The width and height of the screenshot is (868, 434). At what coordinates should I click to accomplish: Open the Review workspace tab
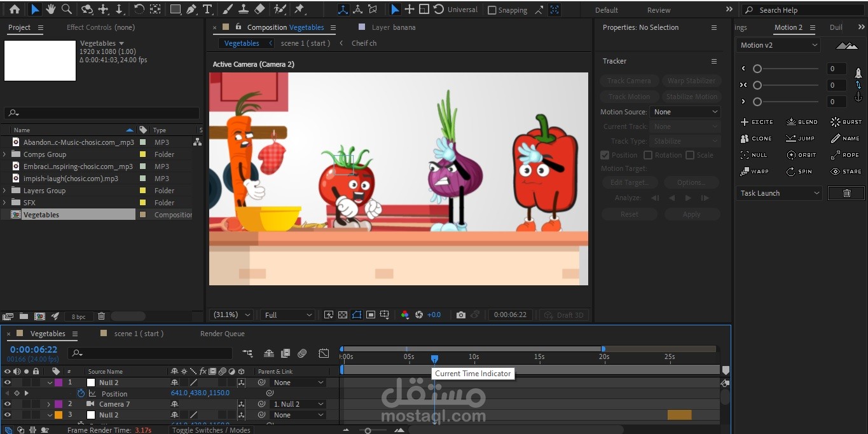tap(658, 10)
